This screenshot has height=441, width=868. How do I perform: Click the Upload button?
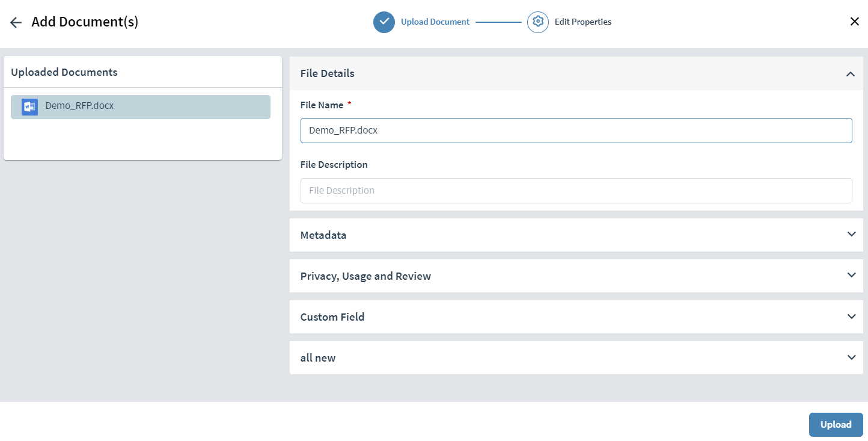(x=836, y=425)
